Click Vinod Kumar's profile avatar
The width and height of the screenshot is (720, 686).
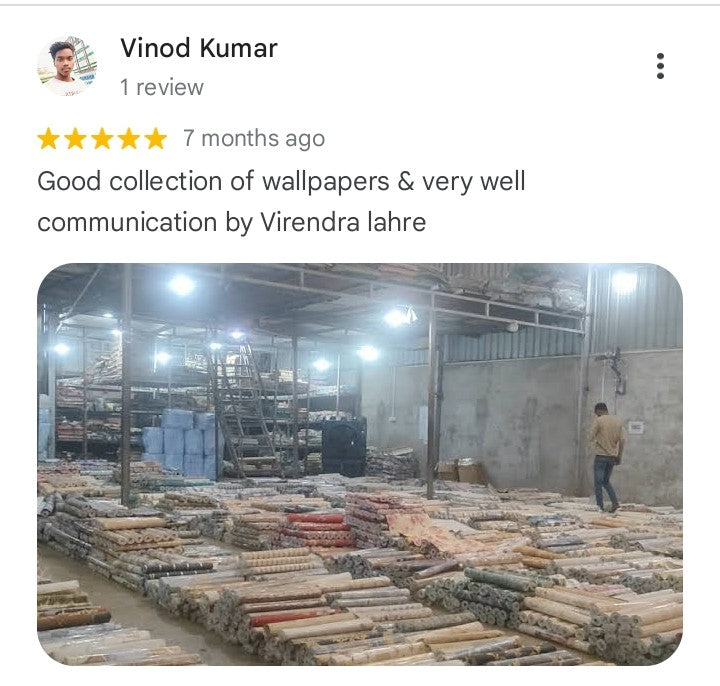pos(68,66)
